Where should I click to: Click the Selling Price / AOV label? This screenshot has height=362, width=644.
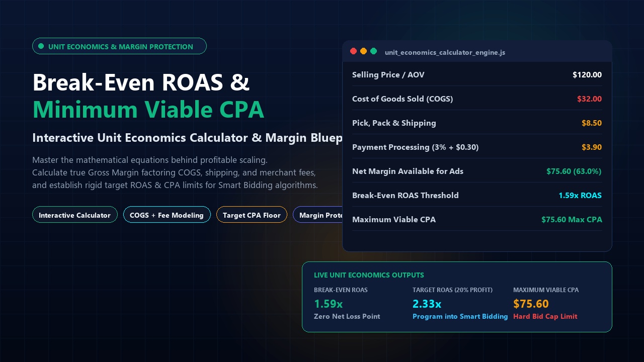click(388, 75)
